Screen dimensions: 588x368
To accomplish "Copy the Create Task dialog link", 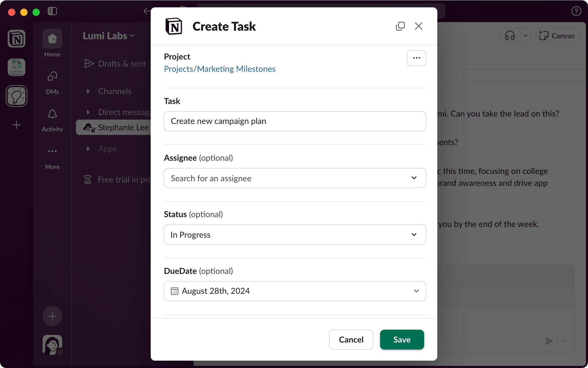I will tap(400, 26).
